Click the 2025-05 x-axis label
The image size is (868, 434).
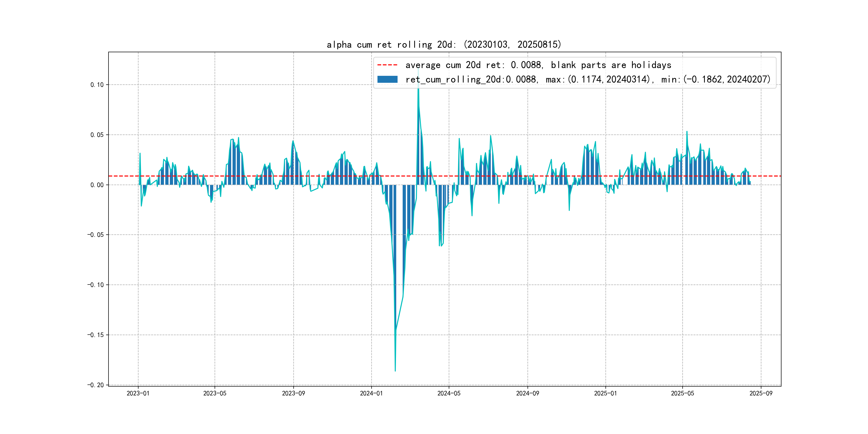click(x=682, y=393)
